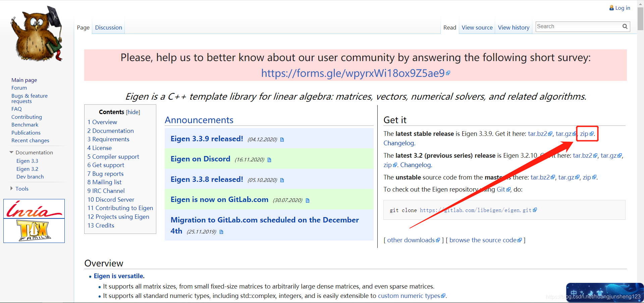Open the Publications sidebar link
This screenshot has width=644, height=303.
[26, 133]
